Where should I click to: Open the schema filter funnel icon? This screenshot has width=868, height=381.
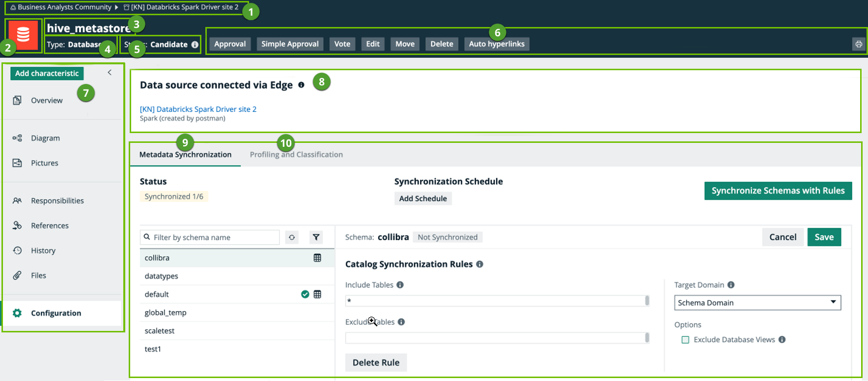pos(316,238)
